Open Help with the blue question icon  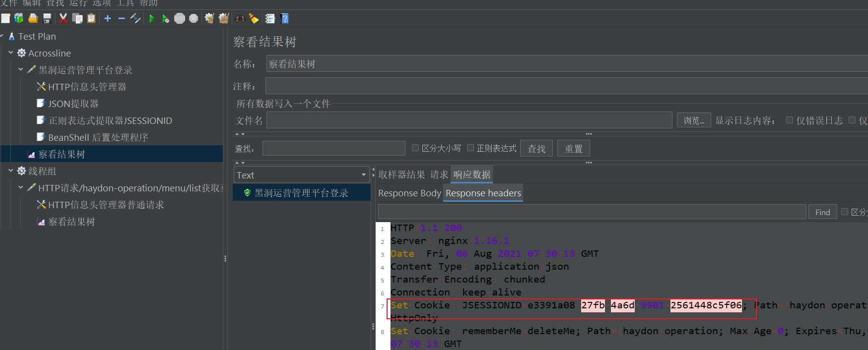(285, 18)
